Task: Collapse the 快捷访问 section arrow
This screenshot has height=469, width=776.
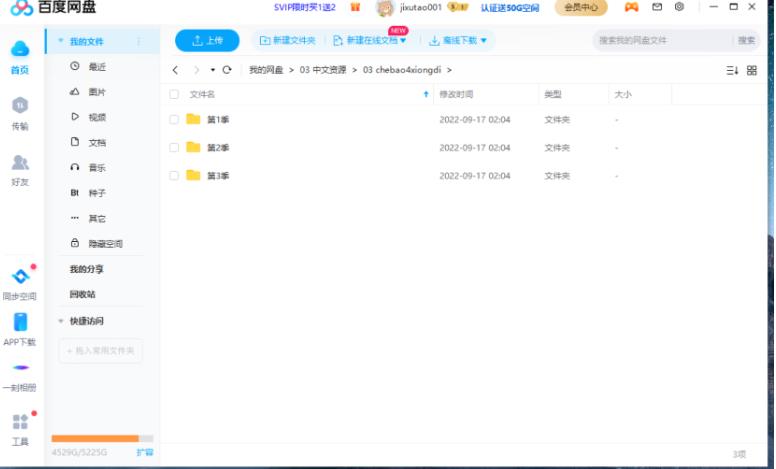Action: coord(61,321)
